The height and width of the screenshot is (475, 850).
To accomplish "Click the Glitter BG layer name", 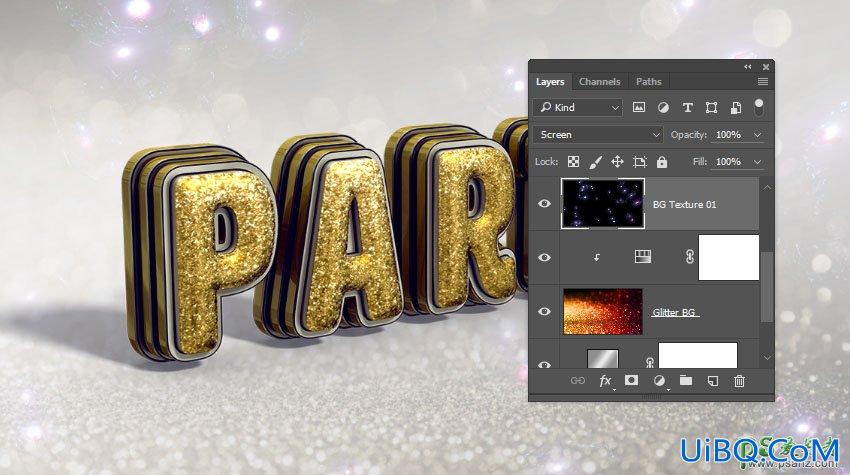I will click(674, 312).
